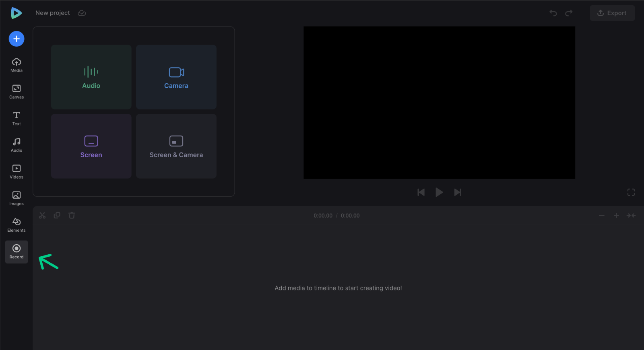Choose the Screen recording option
The height and width of the screenshot is (350, 644).
coord(91,146)
